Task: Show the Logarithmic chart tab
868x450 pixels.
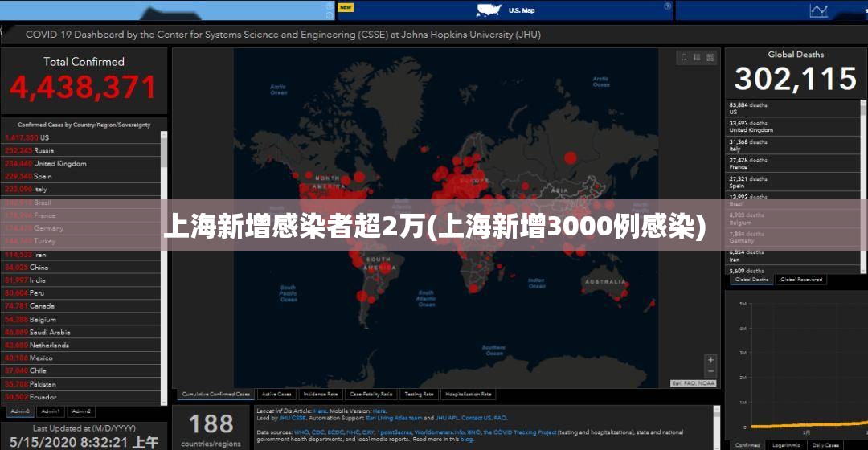Action: coord(786,445)
